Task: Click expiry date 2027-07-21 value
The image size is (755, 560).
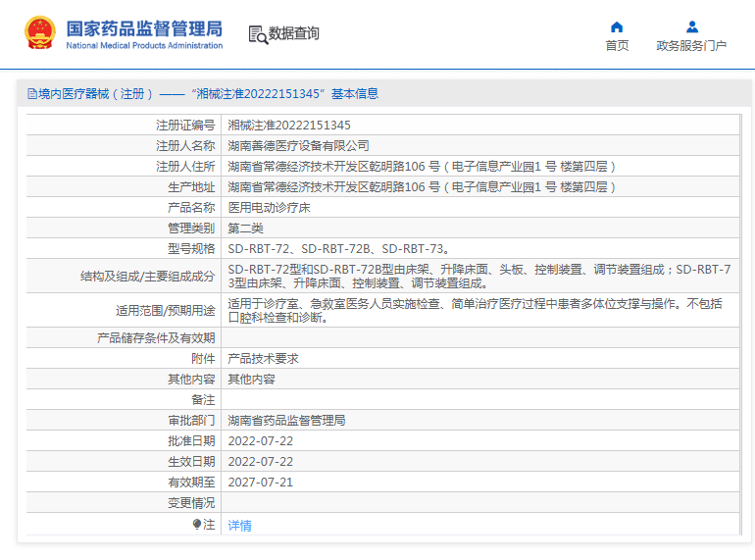Action: pos(261,483)
